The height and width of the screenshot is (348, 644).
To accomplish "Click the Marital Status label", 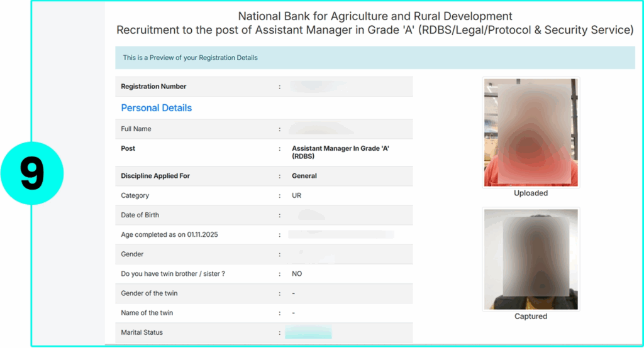I will 142,332.
